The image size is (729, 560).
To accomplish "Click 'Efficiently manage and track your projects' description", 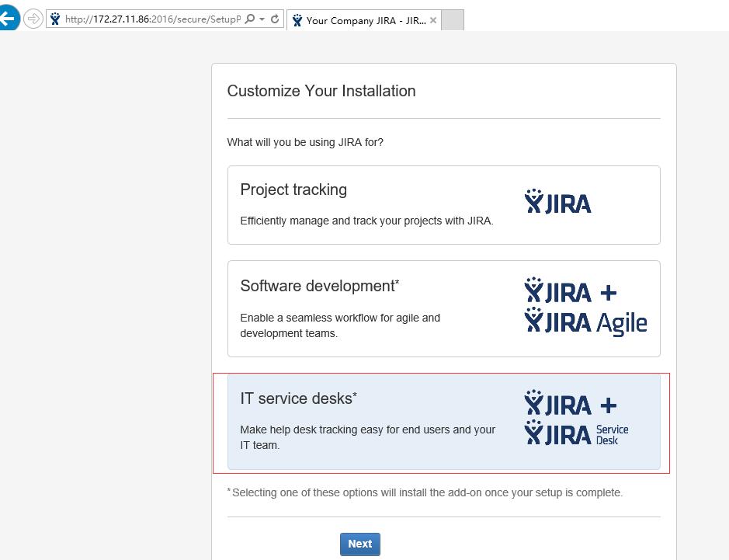I will click(366, 221).
